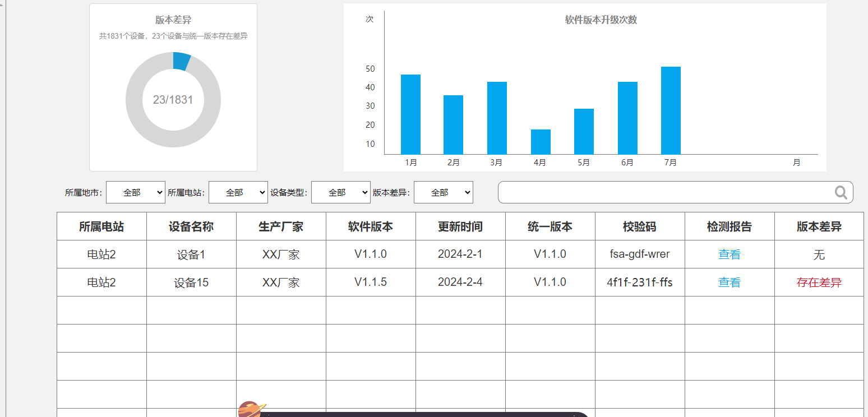Click the 设备名称 column header

pyautogui.click(x=191, y=226)
